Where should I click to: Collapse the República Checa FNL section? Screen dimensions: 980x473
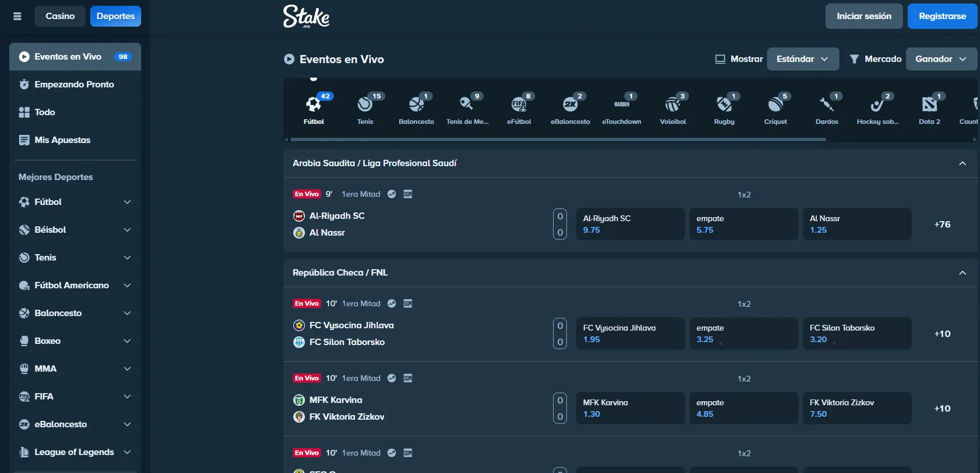963,273
